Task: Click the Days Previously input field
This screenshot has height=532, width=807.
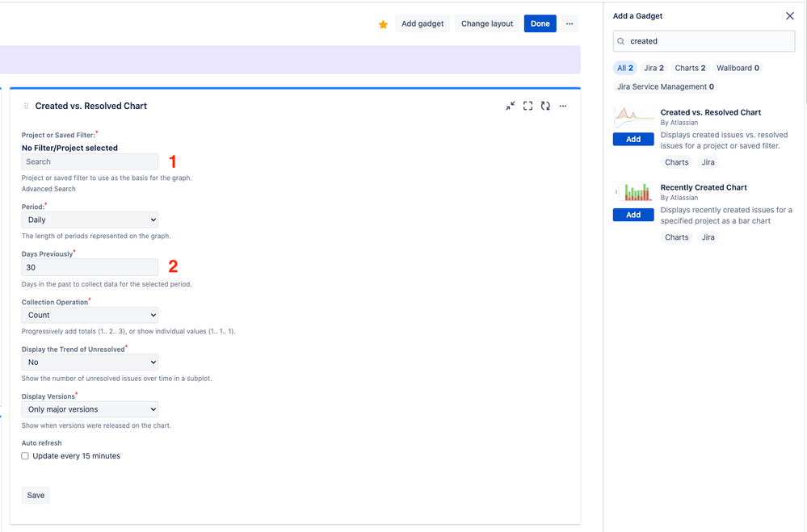Action: 90,267
